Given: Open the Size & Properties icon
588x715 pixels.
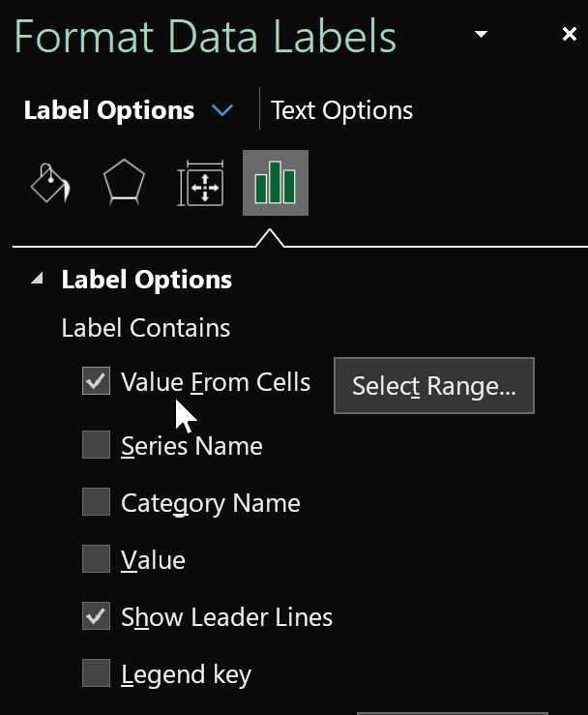Looking at the screenshot, I should pyautogui.click(x=201, y=183).
